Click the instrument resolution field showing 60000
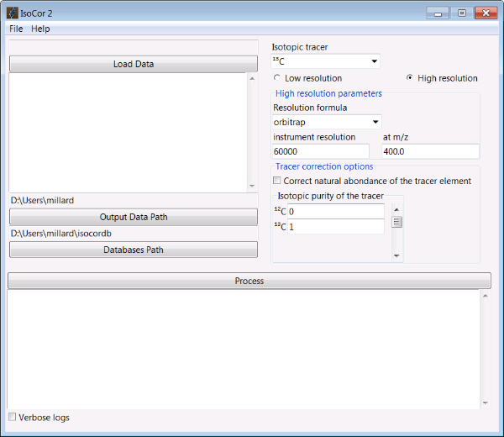The width and height of the screenshot is (504, 437). [x=321, y=151]
